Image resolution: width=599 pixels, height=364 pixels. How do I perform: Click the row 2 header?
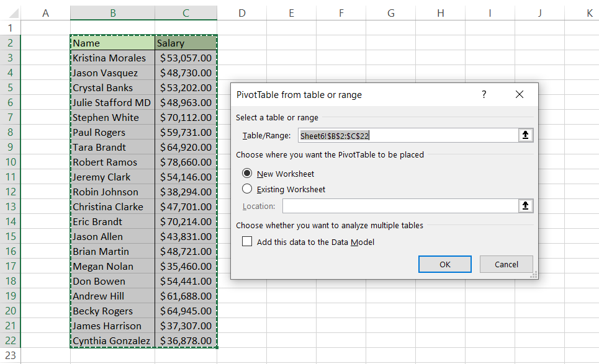point(10,43)
